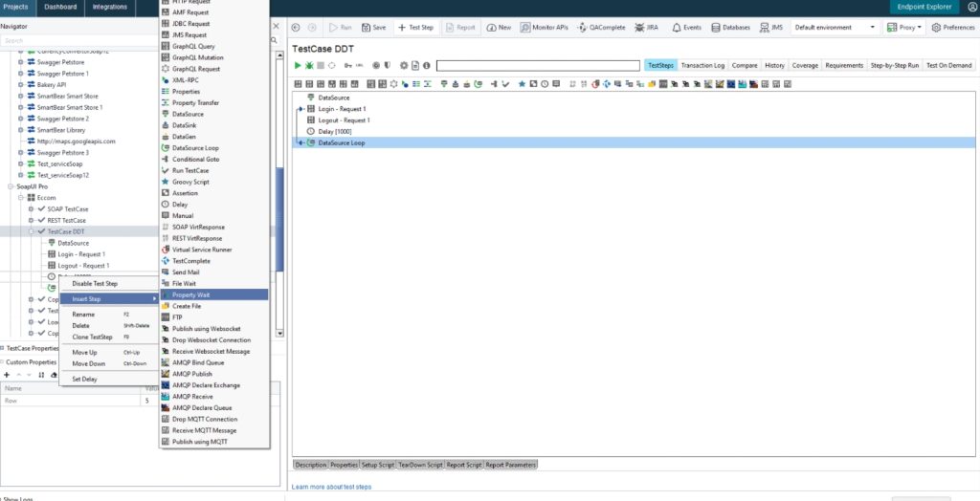Open Events from toolbar
This screenshot has width=980, height=501.
686,28
